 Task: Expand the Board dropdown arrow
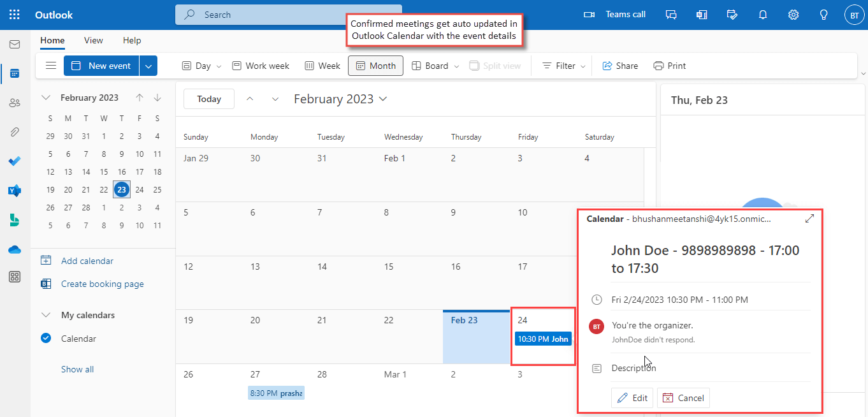coord(456,66)
